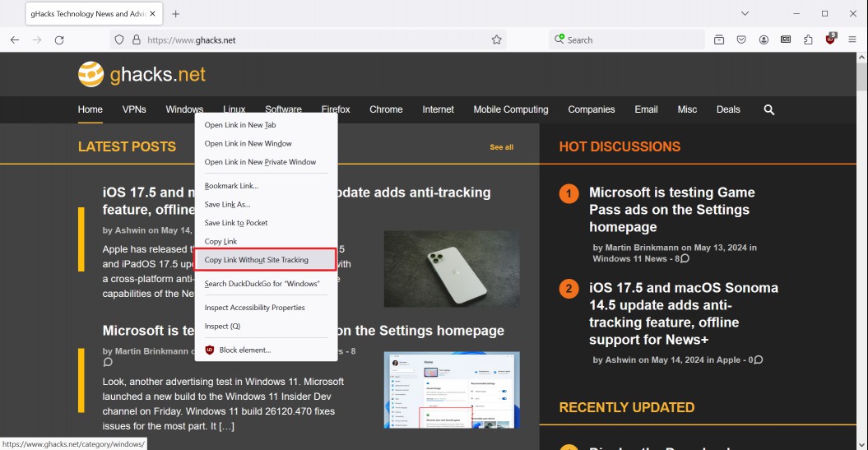
Task: Click the site search magnifier icon
Action: coord(769,109)
